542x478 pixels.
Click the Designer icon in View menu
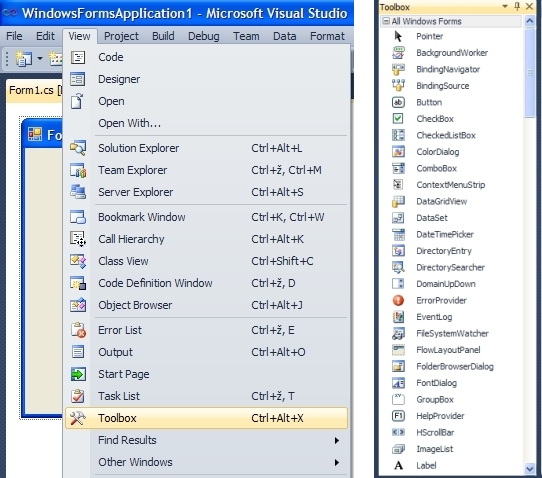78,79
